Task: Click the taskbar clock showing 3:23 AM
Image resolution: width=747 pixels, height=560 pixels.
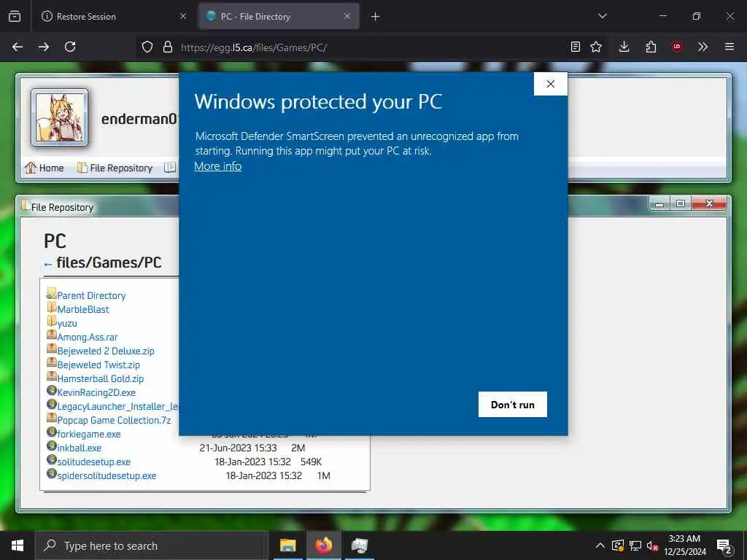Action: tap(684, 545)
